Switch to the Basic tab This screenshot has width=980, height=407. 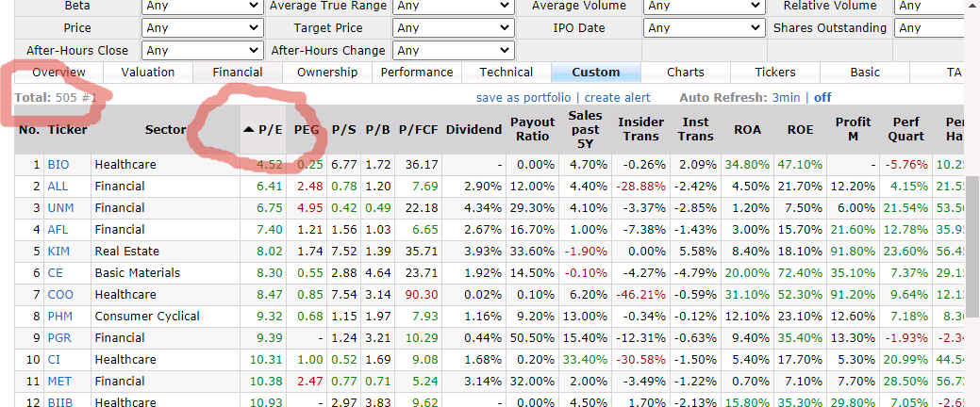click(865, 73)
